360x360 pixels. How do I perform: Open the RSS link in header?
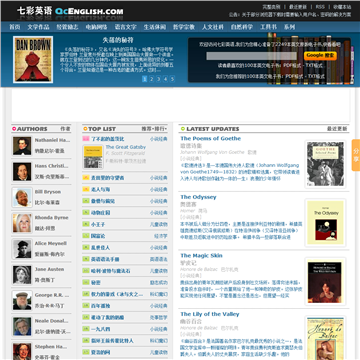click(x=320, y=7)
